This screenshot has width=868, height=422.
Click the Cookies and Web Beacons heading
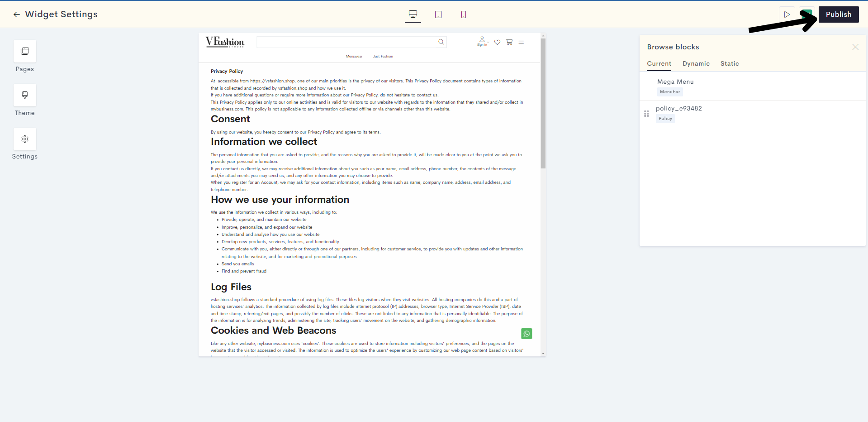tap(274, 331)
